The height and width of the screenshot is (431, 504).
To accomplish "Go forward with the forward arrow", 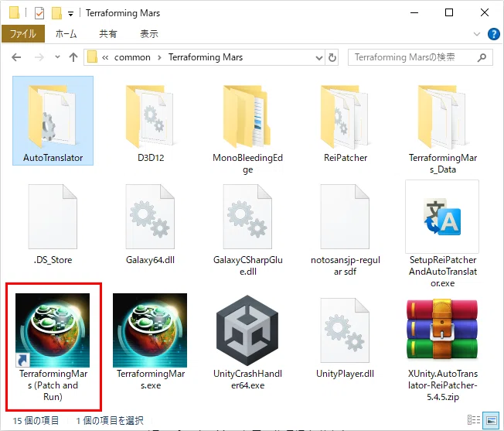I will (x=39, y=57).
